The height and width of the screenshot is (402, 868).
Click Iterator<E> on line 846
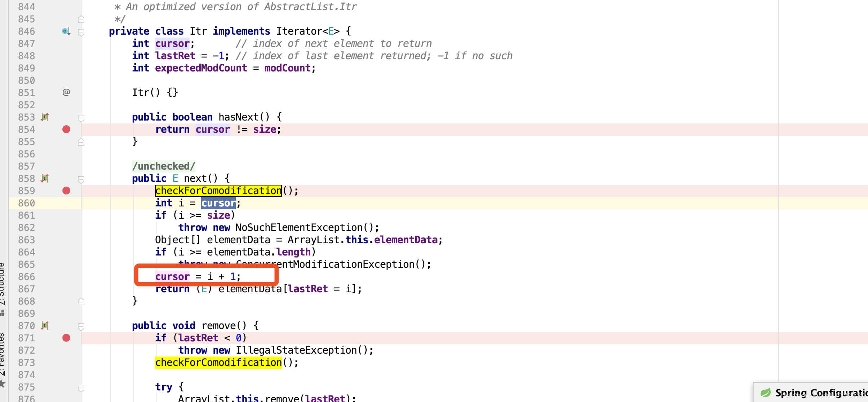pyautogui.click(x=308, y=31)
